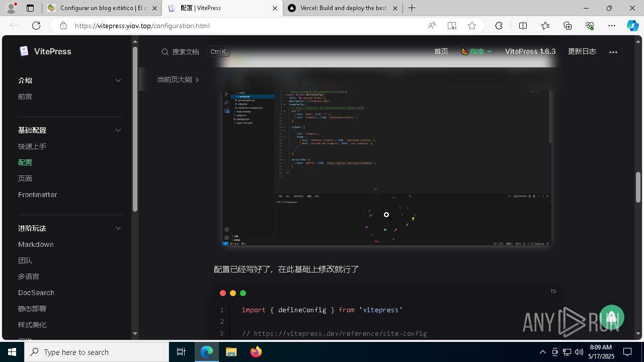Close the 配置 | VitePress tab
Screen dimensions: 644x362
(x=275, y=8)
